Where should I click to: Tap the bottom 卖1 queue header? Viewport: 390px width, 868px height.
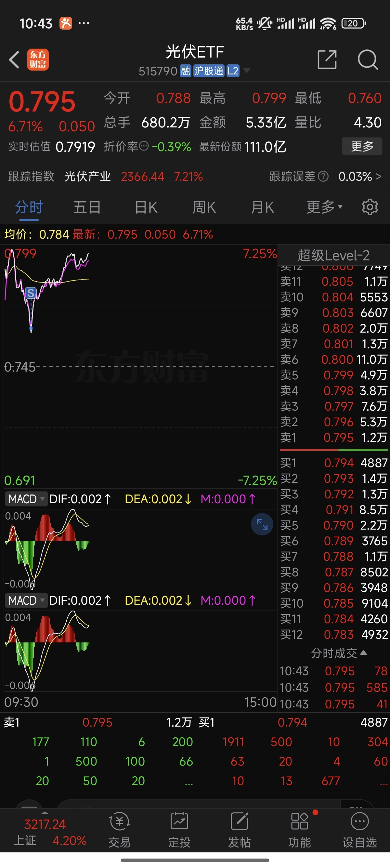coord(98,722)
